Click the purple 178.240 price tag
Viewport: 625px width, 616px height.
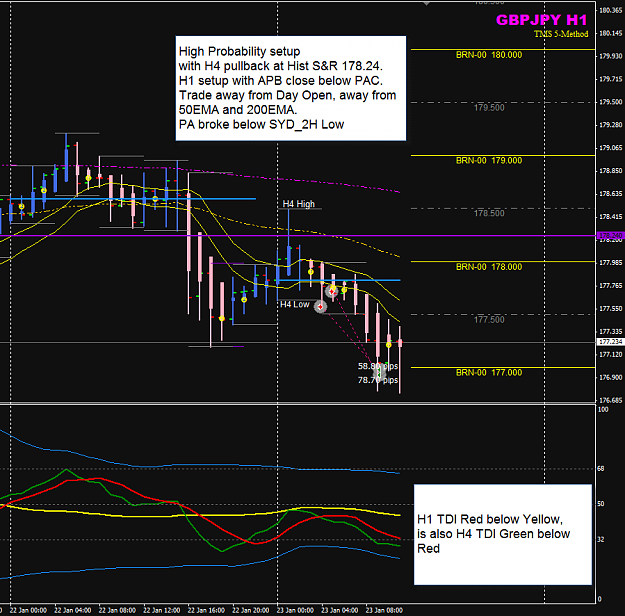tap(611, 236)
